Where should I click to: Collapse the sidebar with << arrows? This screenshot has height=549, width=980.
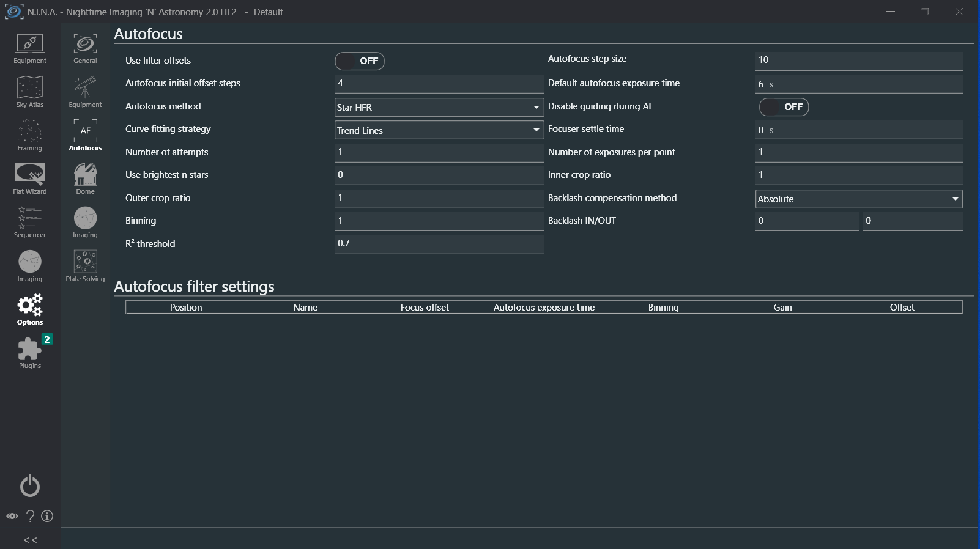pos(30,540)
